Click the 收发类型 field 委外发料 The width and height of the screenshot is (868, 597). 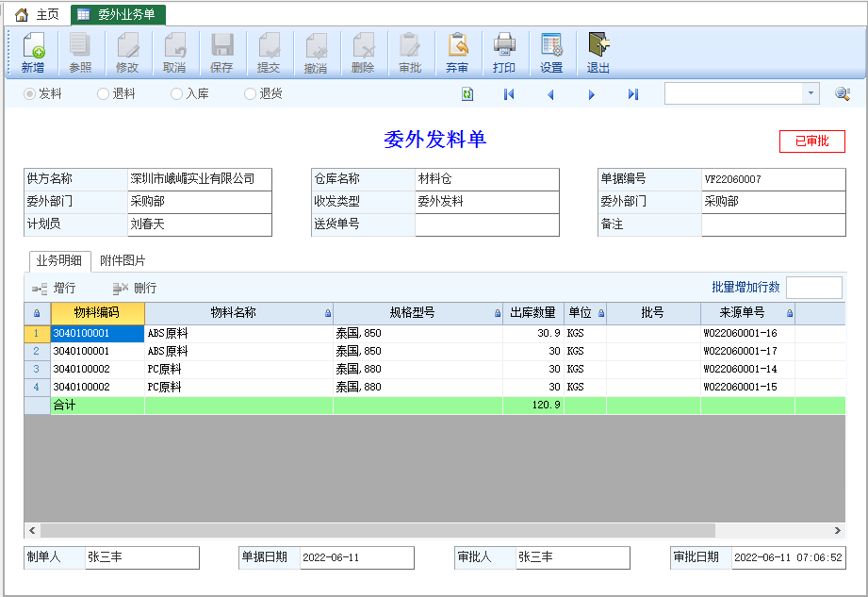pos(486,202)
